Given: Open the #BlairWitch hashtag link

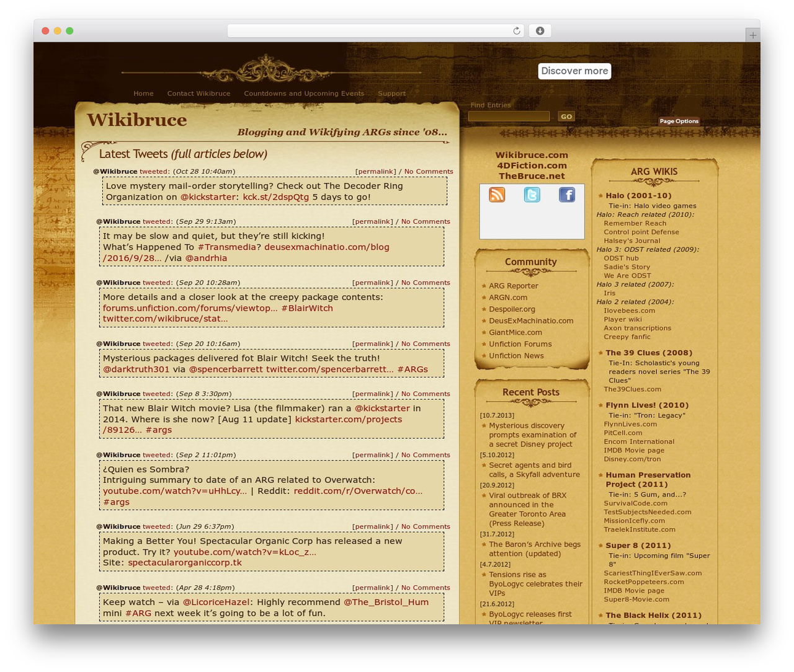Looking at the screenshot, I should click(307, 308).
